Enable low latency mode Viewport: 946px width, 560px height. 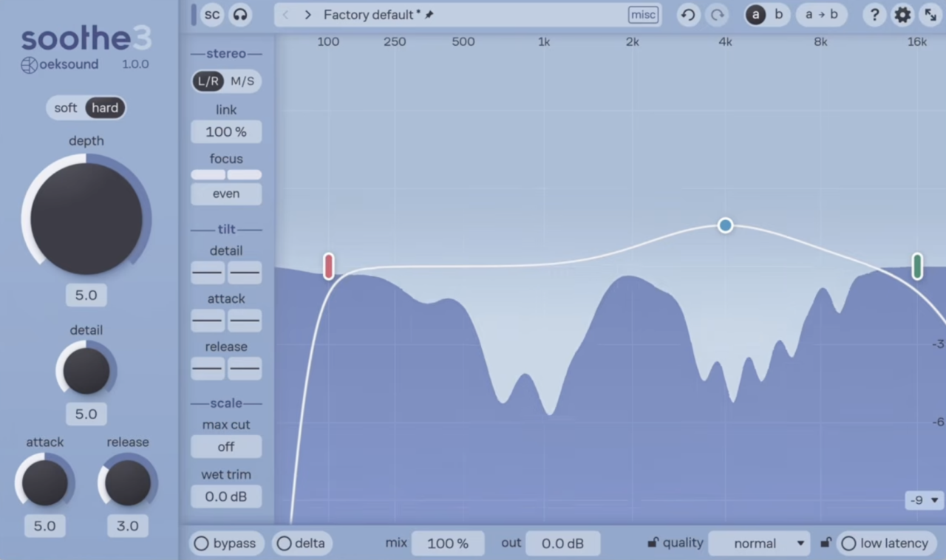click(x=886, y=544)
